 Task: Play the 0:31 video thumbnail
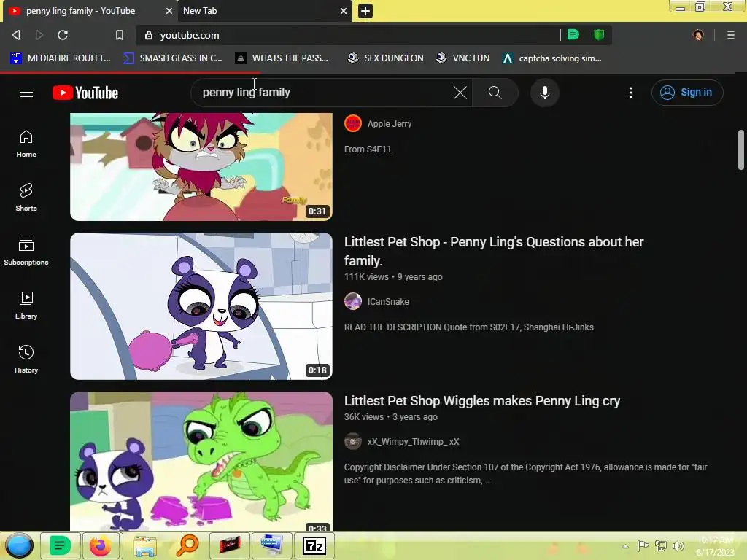tap(201, 167)
